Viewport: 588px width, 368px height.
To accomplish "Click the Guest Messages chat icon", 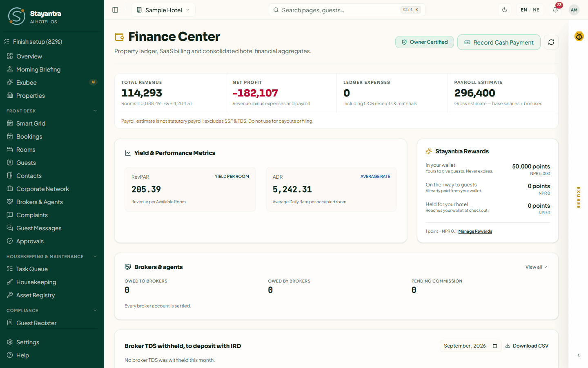I will [x=10, y=228].
